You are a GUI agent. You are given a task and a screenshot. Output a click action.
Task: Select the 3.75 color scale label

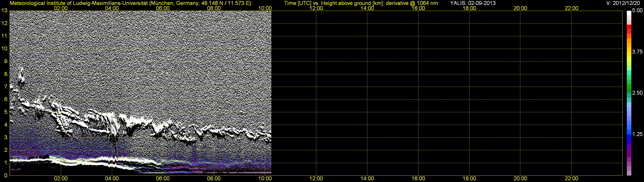tap(637, 52)
